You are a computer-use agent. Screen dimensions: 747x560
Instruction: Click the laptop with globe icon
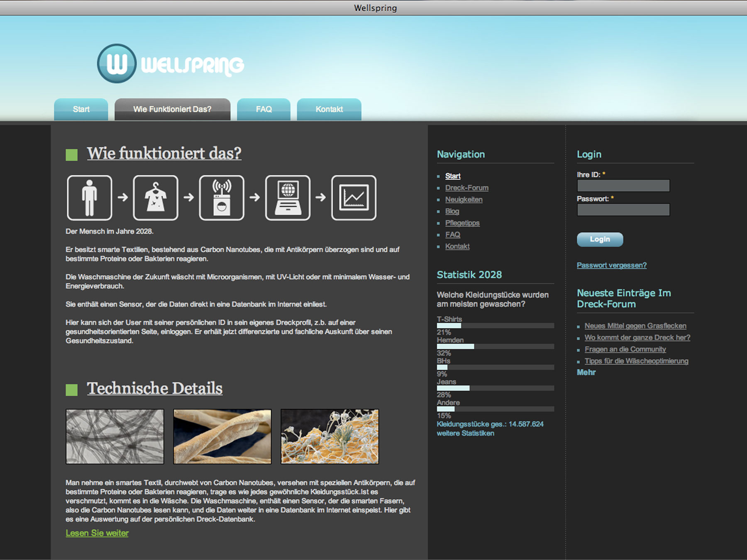point(288,198)
